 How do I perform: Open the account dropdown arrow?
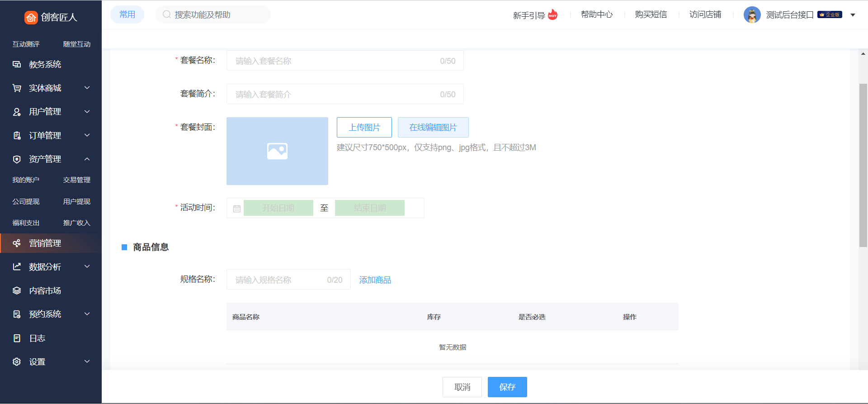point(853,15)
